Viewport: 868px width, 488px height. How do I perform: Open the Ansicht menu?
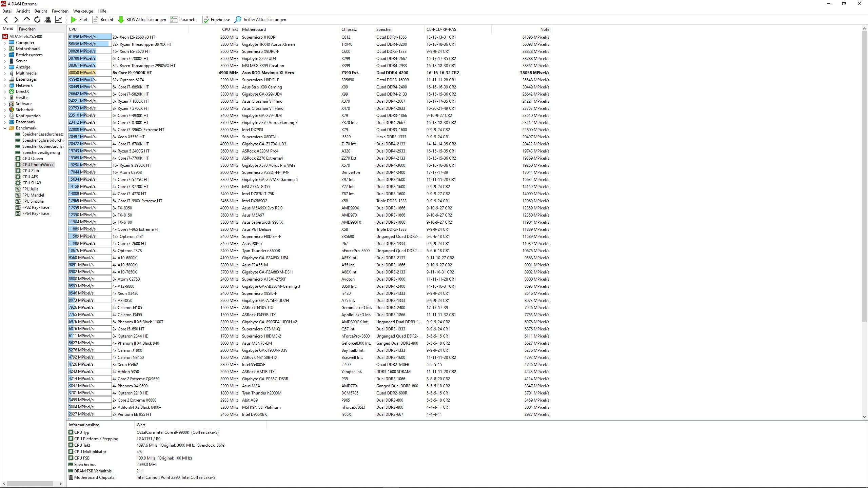click(23, 11)
